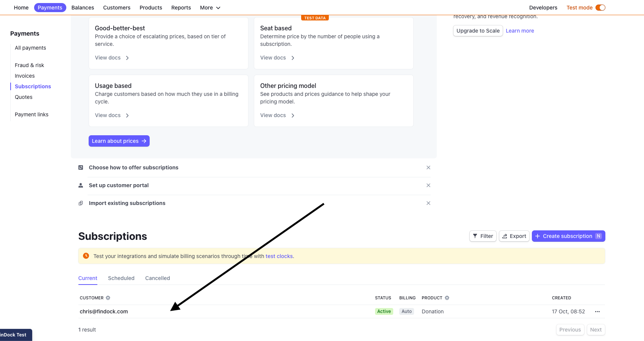Dismiss the Import existing subscriptions item

(x=428, y=203)
